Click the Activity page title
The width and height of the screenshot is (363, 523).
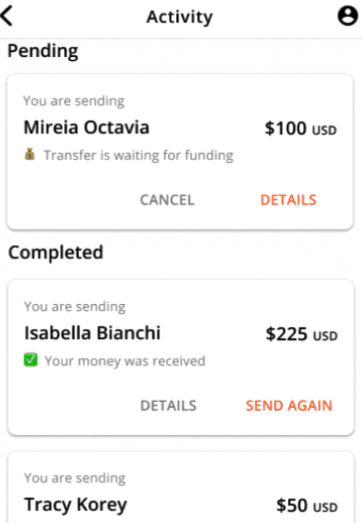(179, 17)
